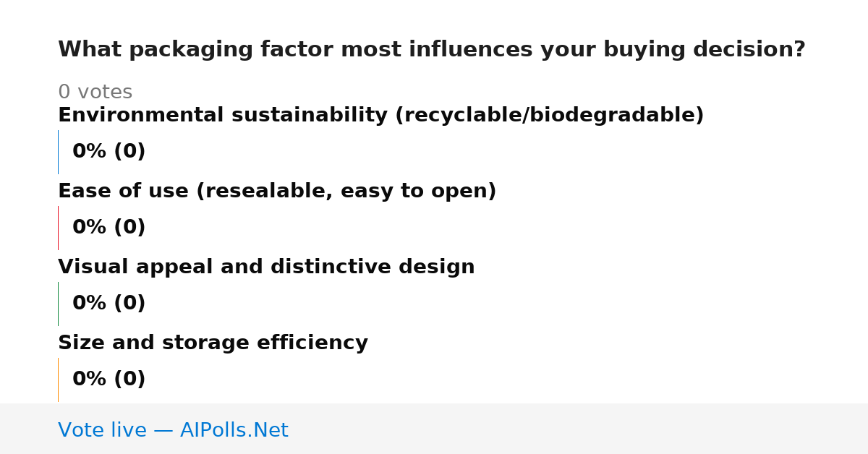Image resolution: width=868 pixels, height=454 pixels.
Task: Click the blue bar under Environmental sustainability
Action: [58, 152]
